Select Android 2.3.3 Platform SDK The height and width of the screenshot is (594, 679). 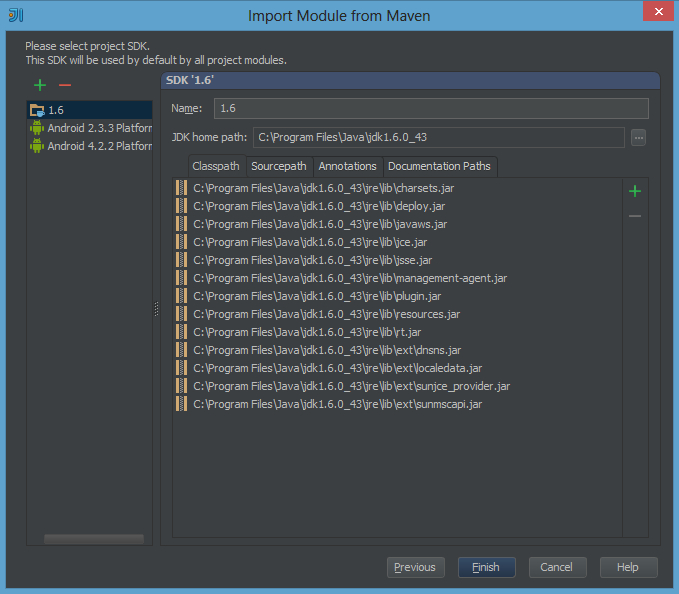90,128
